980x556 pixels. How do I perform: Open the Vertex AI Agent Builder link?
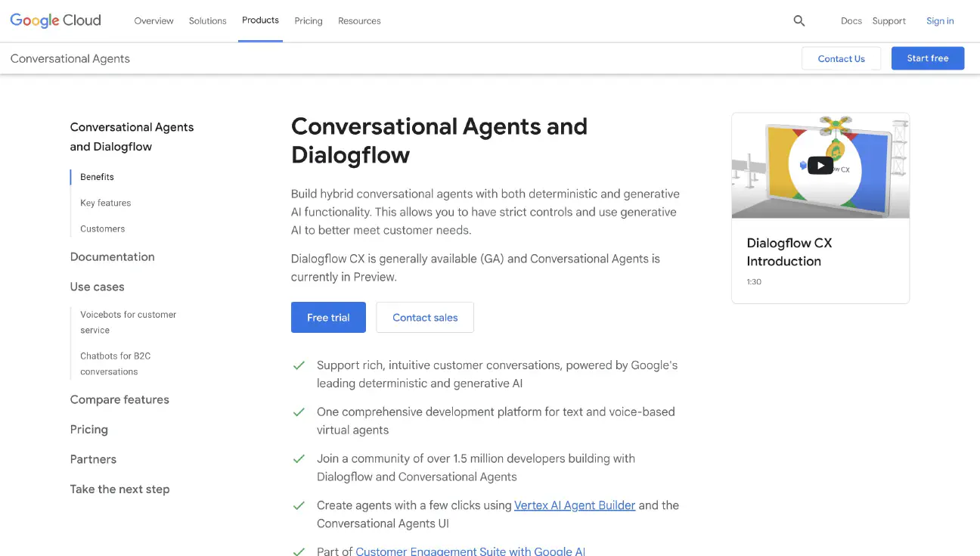[575, 505]
